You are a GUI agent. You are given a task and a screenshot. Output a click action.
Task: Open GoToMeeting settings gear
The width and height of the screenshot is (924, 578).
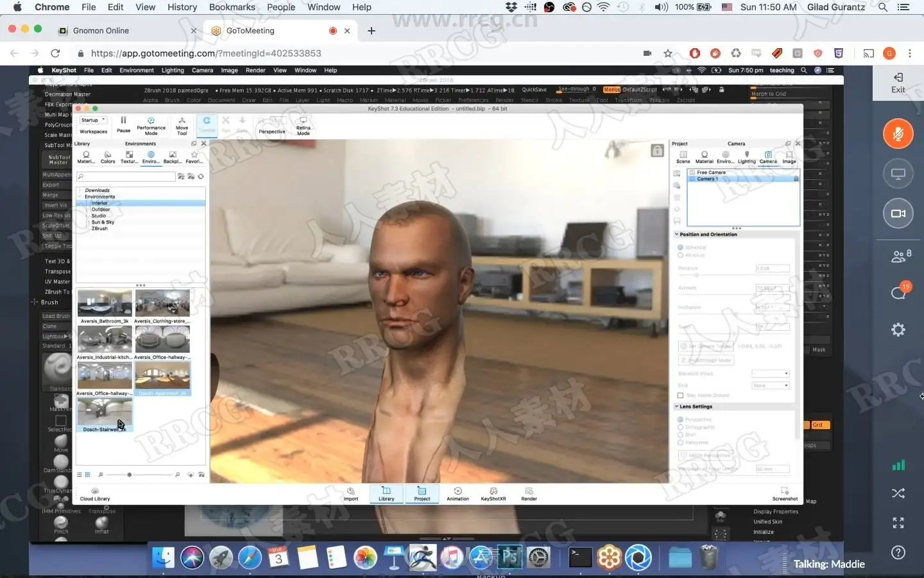pos(898,329)
